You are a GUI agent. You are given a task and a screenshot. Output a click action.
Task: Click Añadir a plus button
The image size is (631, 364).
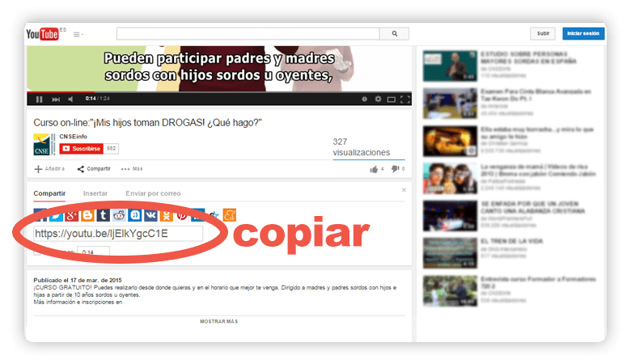pos(49,169)
